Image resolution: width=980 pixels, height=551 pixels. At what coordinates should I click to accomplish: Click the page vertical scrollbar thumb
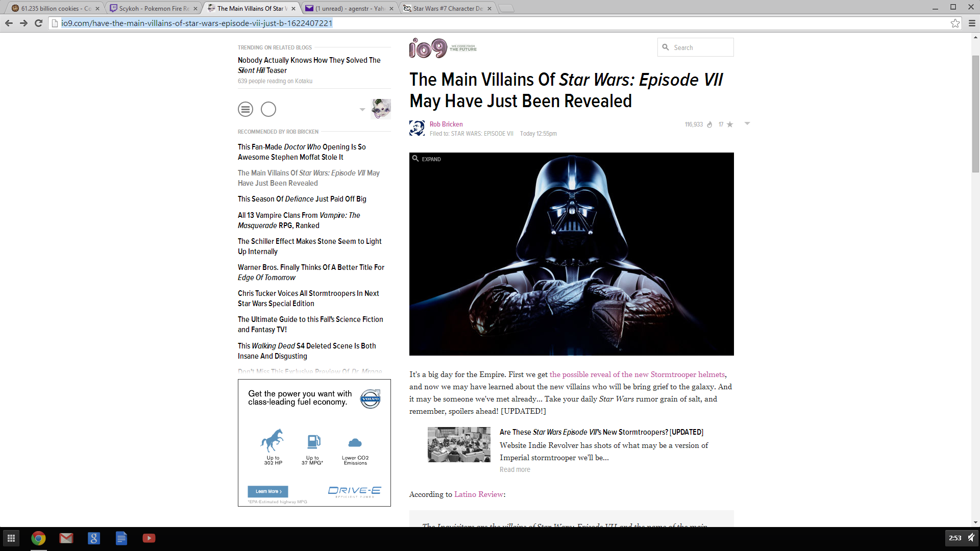click(x=975, y=113)
